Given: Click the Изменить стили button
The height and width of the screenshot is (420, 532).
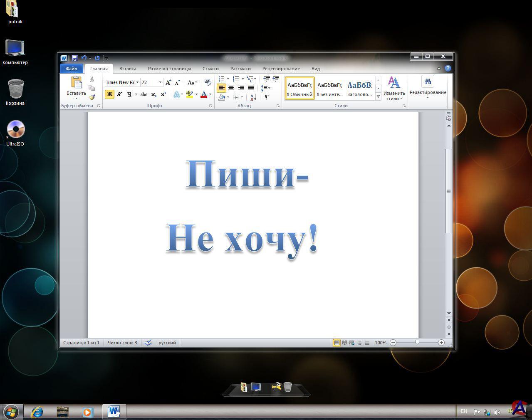Looking at the screenshot, I should point(394,88).
